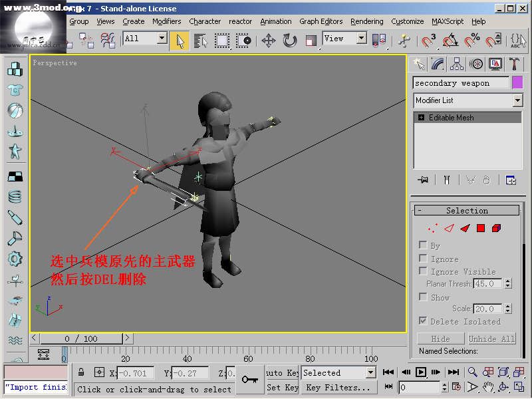Switch to Element sub-object selection level

pyautogui.click(x=497, y=228)
